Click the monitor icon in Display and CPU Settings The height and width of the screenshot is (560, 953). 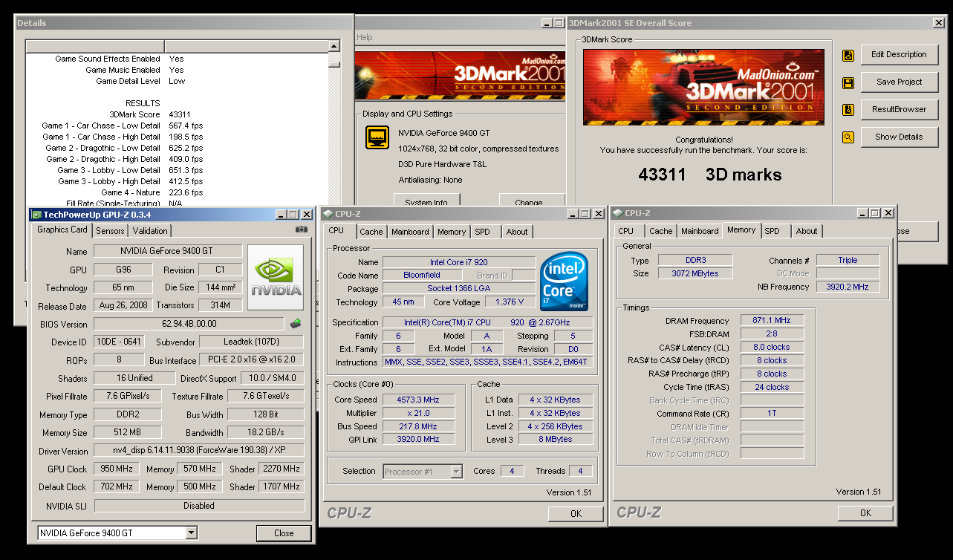pos(377,137)
